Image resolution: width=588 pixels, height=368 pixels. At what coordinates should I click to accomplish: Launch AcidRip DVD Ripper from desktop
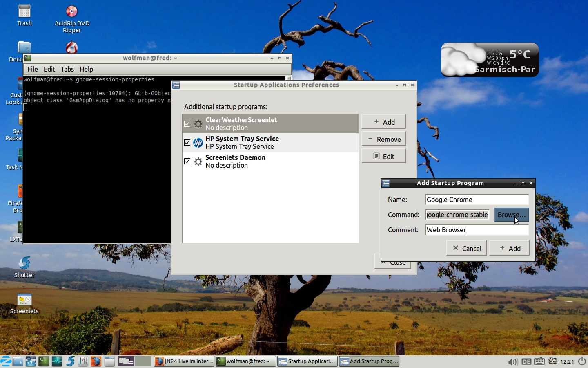click(72, 12)
